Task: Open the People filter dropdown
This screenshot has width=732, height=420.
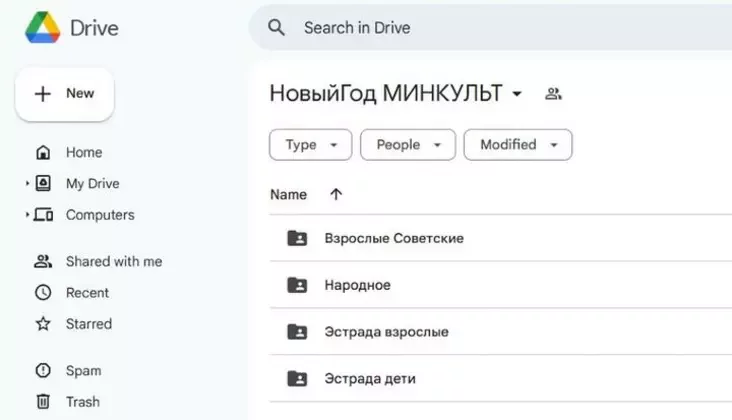Action: [x=408, y=145]
